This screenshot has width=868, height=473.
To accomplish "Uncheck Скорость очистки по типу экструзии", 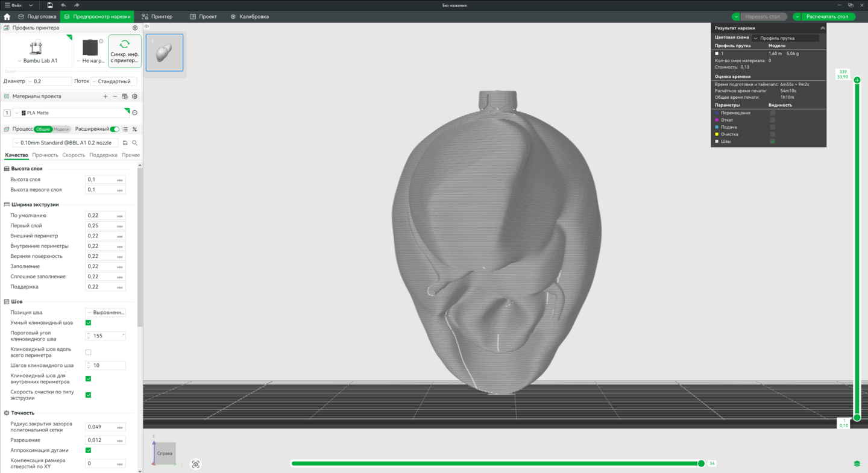I will pos(89,395).
